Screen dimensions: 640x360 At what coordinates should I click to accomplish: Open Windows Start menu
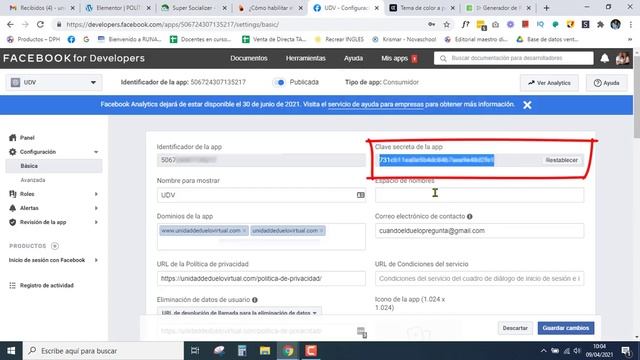(11, 351)
